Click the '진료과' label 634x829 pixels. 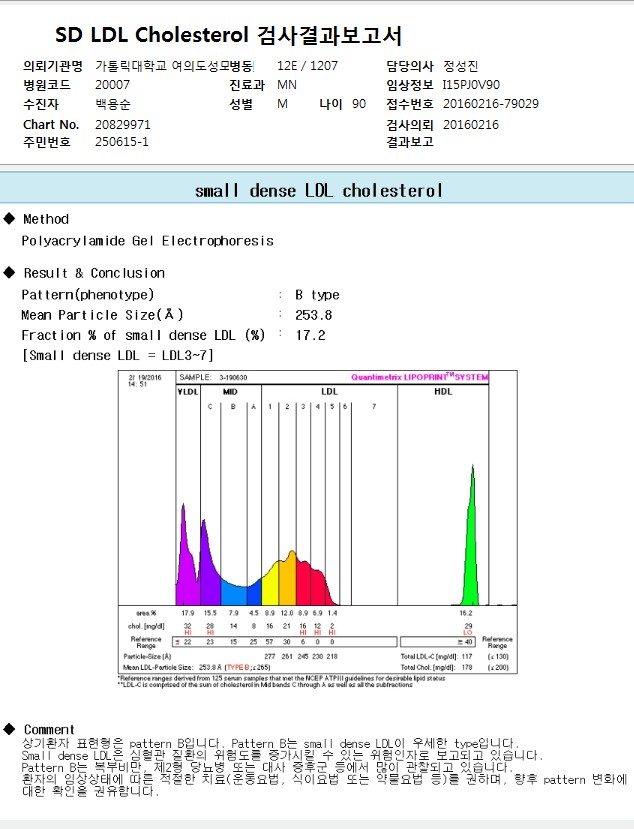[246, 85]
